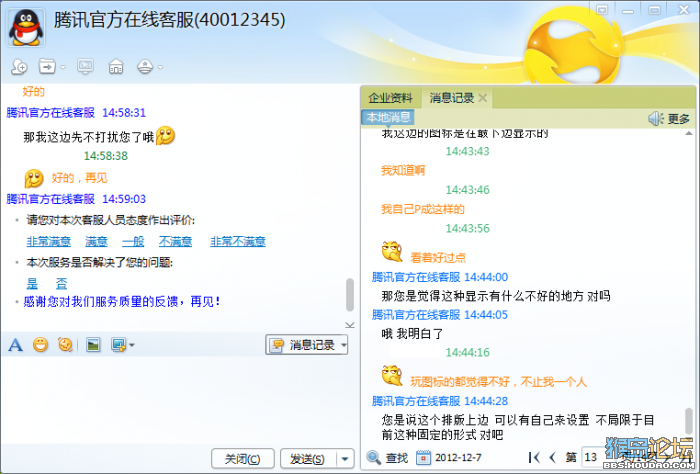The image size is (700, 474).
Task: Click the emoticon in 好的，再见 message
Action: tap(34, 179)
